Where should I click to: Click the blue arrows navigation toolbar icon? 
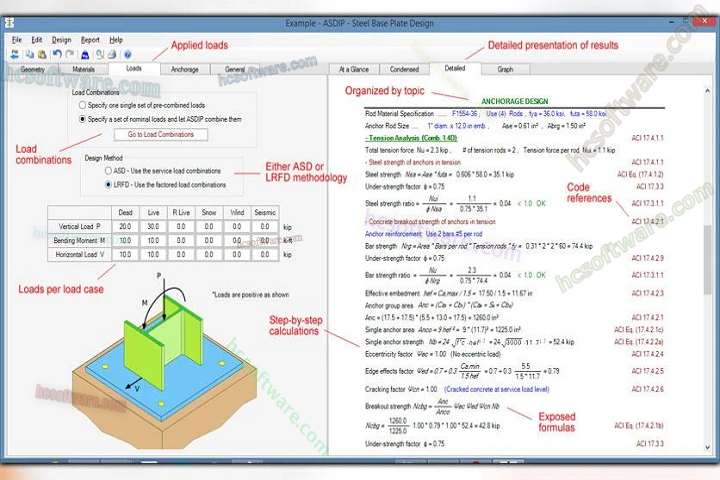pos(14,55)
